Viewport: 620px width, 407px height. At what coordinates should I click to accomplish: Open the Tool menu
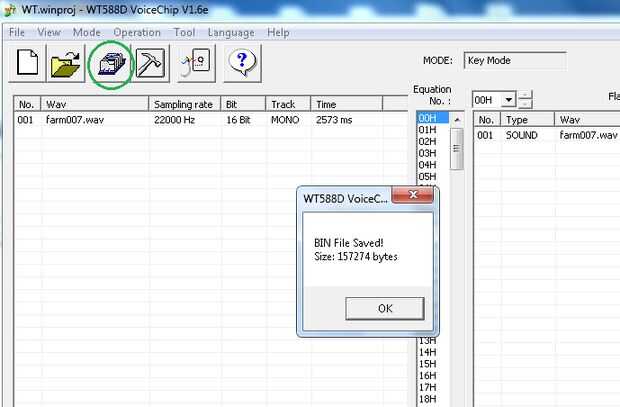185,32
